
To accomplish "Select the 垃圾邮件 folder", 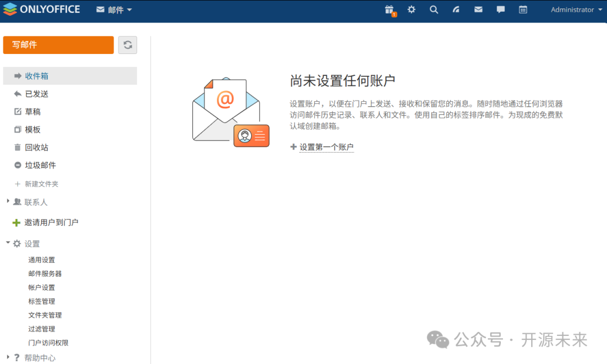I will (x=41, y=165).
